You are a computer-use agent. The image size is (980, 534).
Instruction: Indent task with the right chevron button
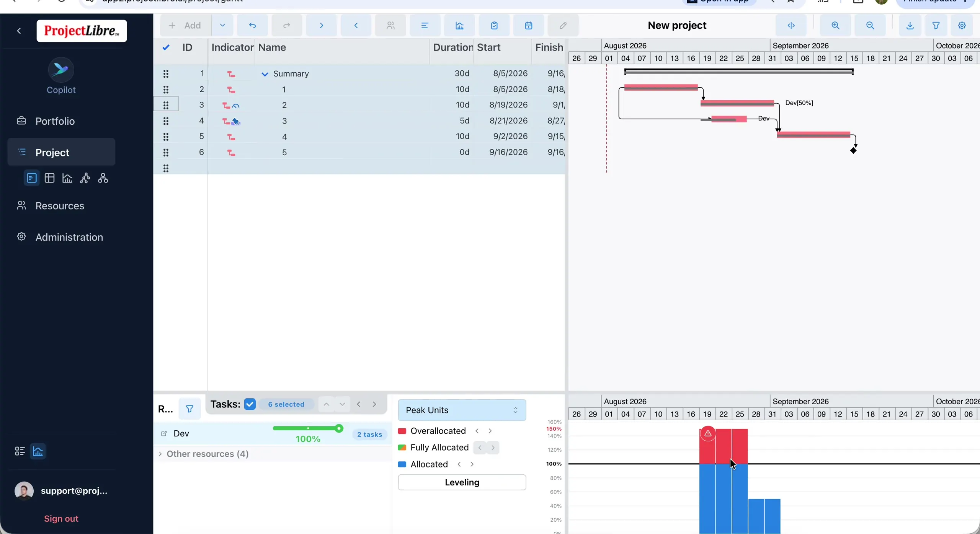click(x=322, y=26)
